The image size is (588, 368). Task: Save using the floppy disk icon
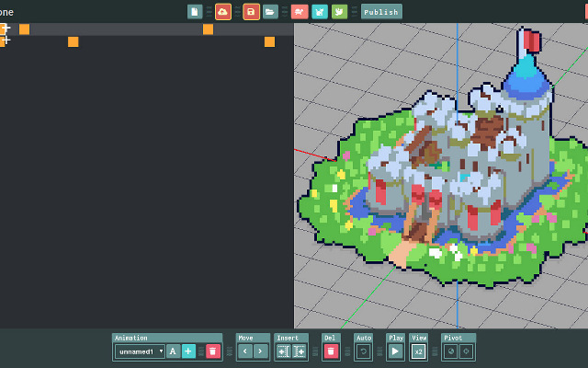click(251, 12)
